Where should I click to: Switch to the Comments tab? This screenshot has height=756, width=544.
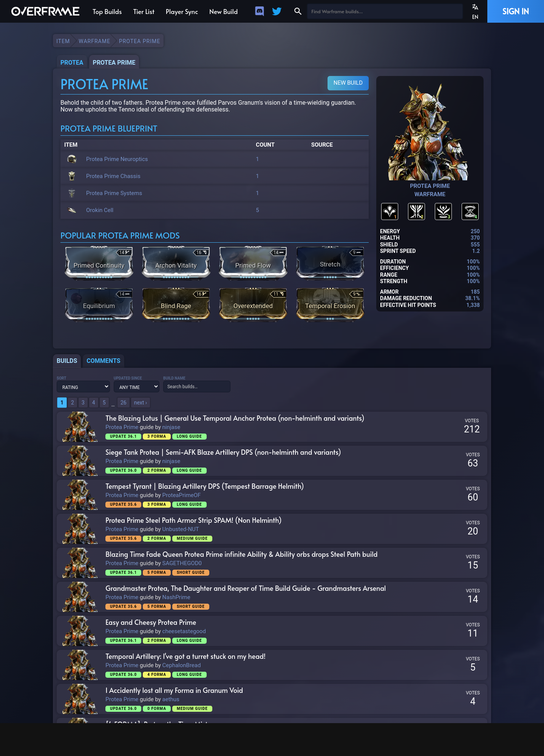104,361
